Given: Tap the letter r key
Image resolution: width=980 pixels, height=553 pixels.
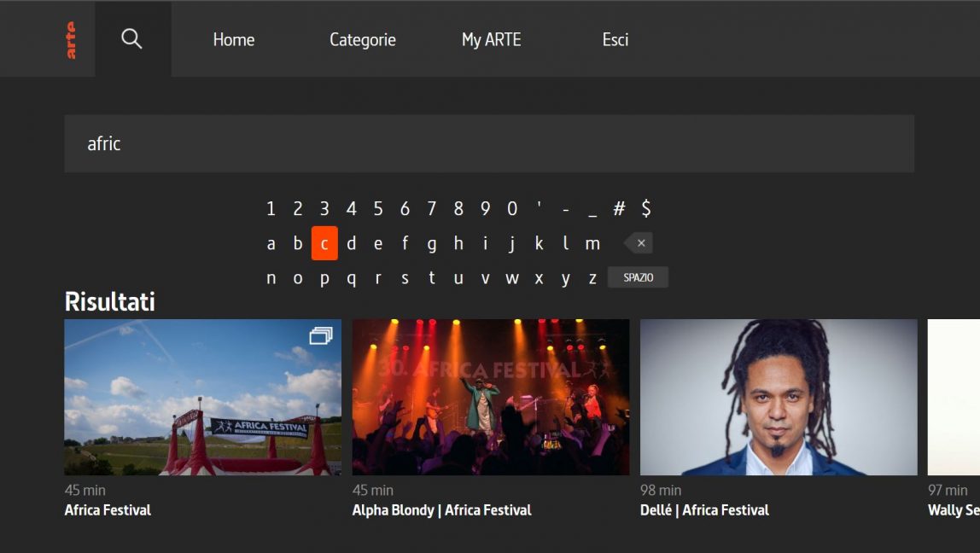Looking at the screenshot, I should 378,277.
